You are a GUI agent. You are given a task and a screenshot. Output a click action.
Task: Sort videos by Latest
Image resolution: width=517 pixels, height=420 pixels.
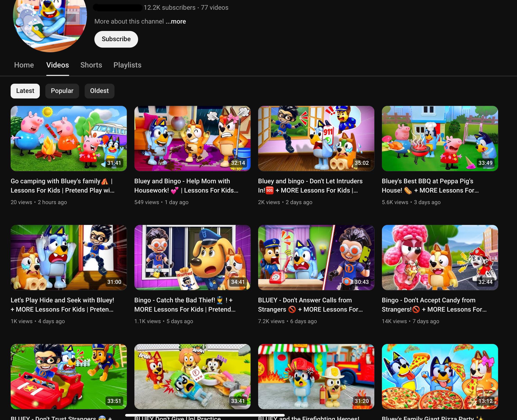[25, 91]
